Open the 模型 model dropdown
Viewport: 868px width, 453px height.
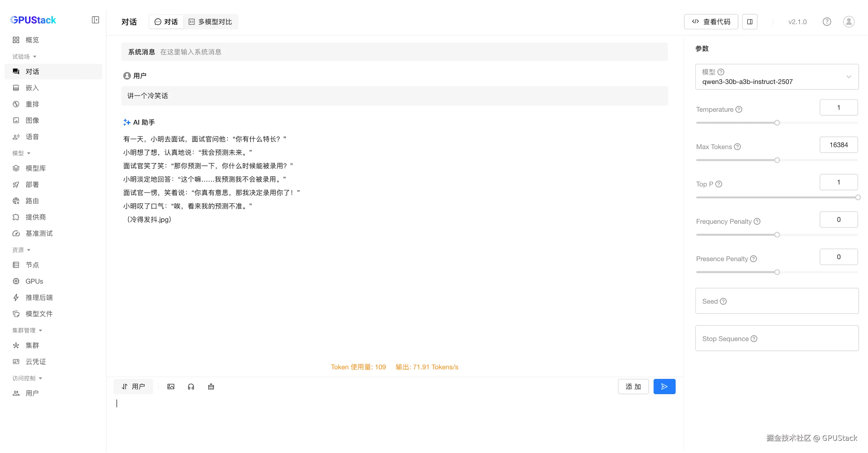pyautogui.click(x=777, y=77)
